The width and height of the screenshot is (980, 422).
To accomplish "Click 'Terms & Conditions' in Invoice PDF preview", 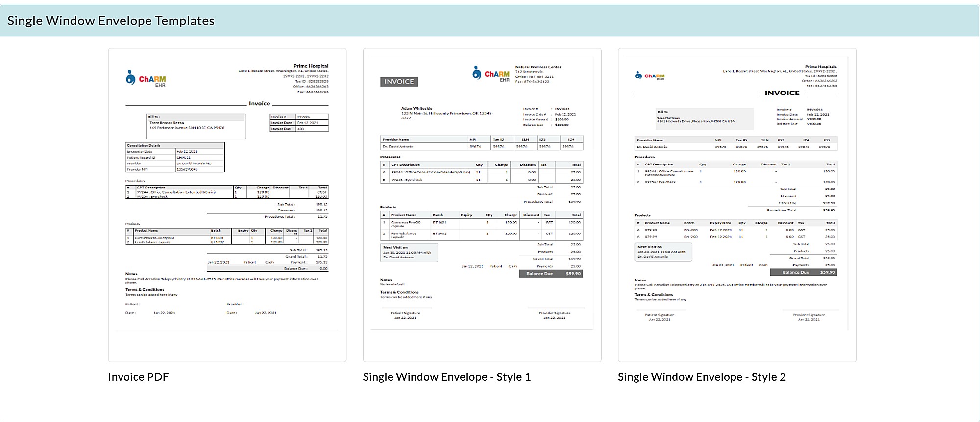I will pos(145,290).
